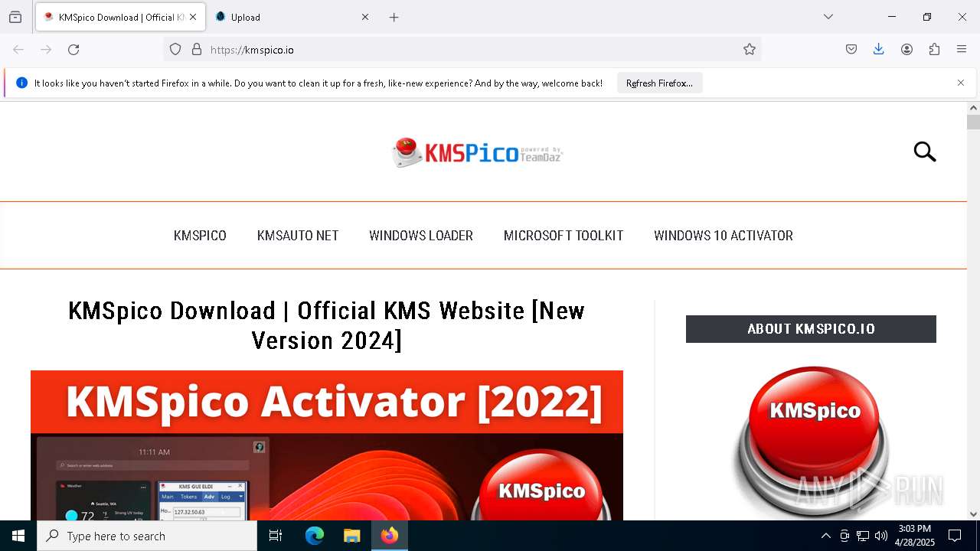Open network status tray icon
Viewport: 980px width, 551px height.
click(863, 536)
